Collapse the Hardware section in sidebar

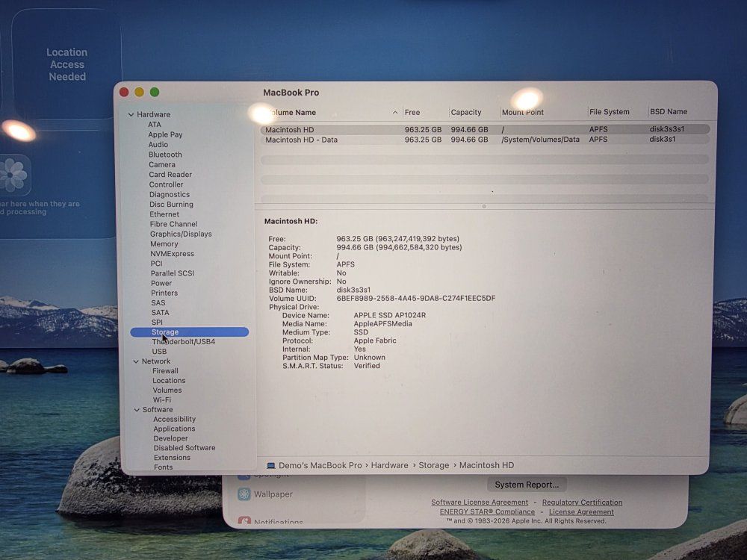(x=131, y=115)
